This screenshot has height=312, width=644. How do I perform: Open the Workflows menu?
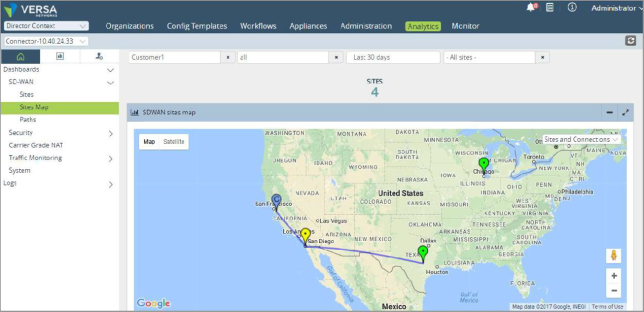tap(258, 26)
